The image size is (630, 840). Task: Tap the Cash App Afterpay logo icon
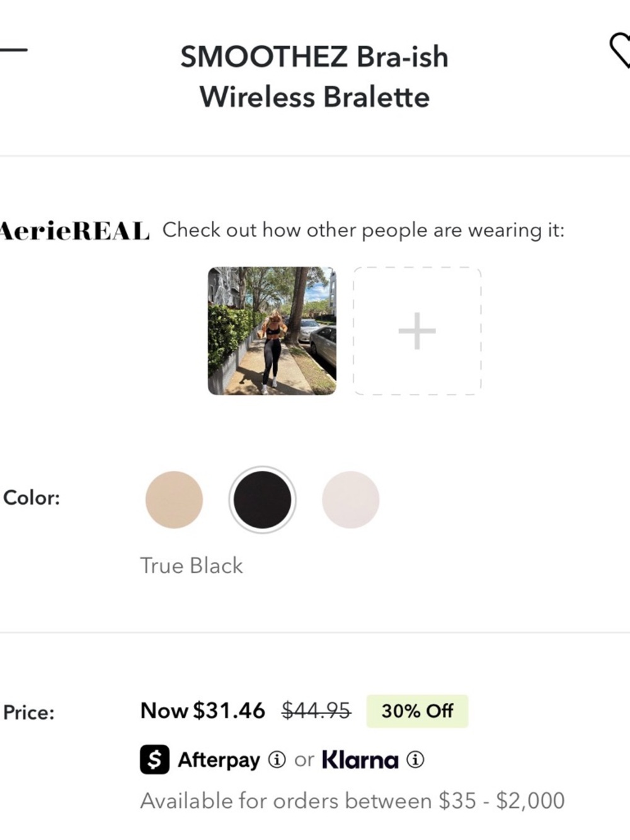(154, 759)
